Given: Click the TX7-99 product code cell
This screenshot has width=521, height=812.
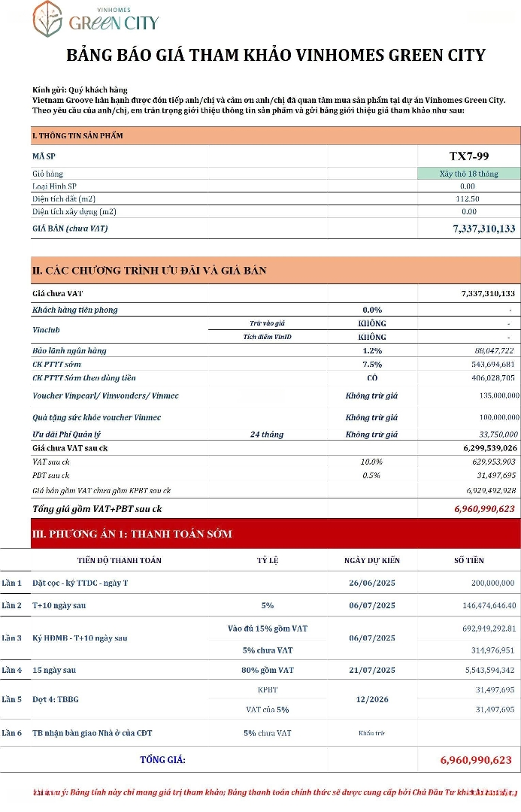Looking at the screenshot, I should 469,156.
